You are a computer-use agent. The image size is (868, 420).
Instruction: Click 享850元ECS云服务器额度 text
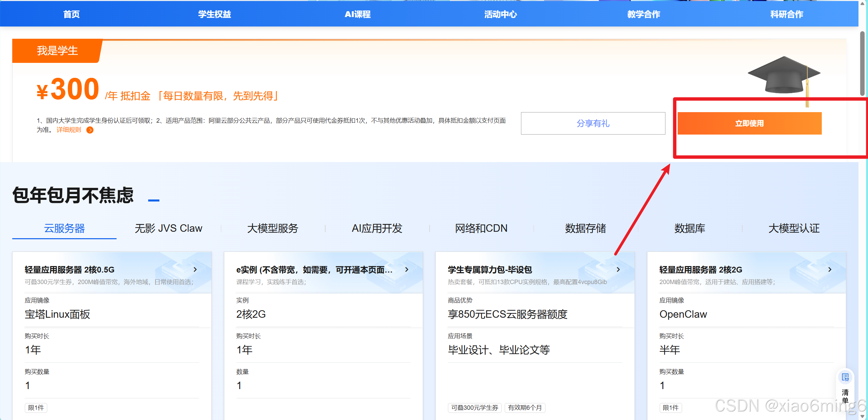pos(507,314)
